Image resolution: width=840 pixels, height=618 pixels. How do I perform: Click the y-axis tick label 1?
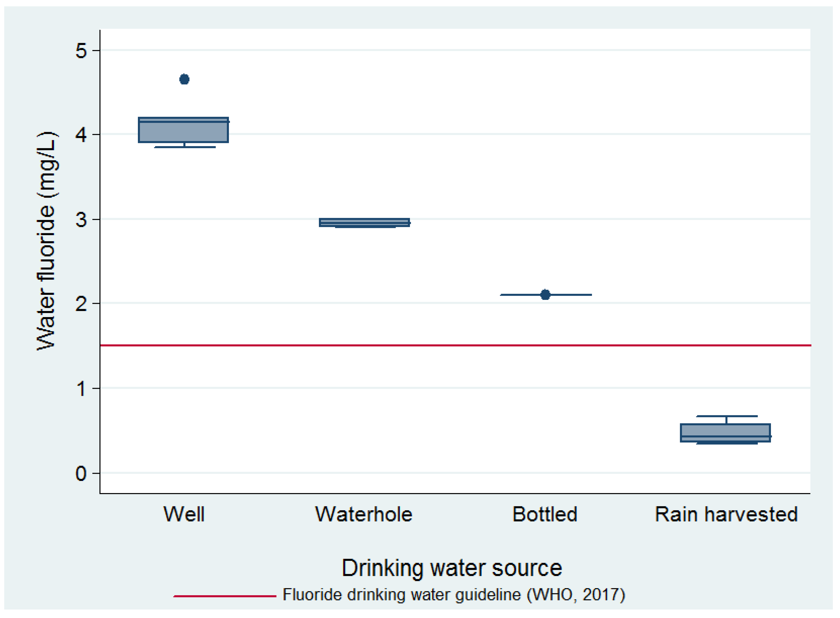[81, 388]
